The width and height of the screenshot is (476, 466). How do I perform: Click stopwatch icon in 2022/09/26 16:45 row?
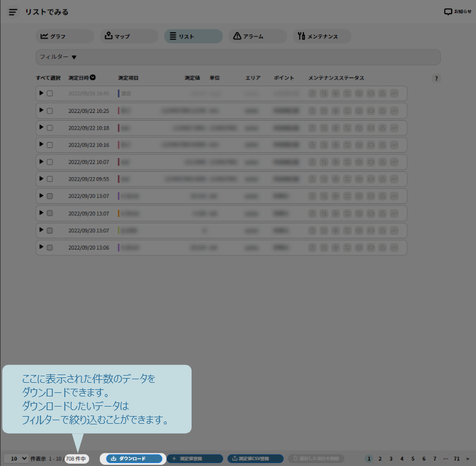312,93
